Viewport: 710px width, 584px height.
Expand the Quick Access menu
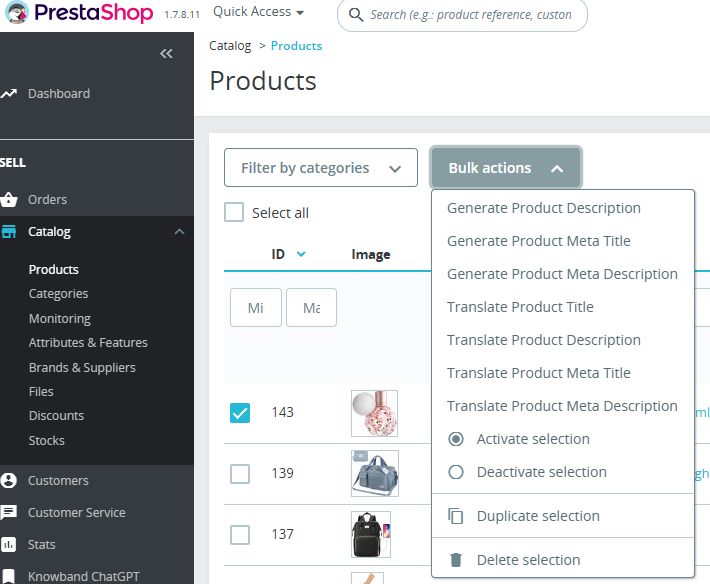(x=259, y=12)
